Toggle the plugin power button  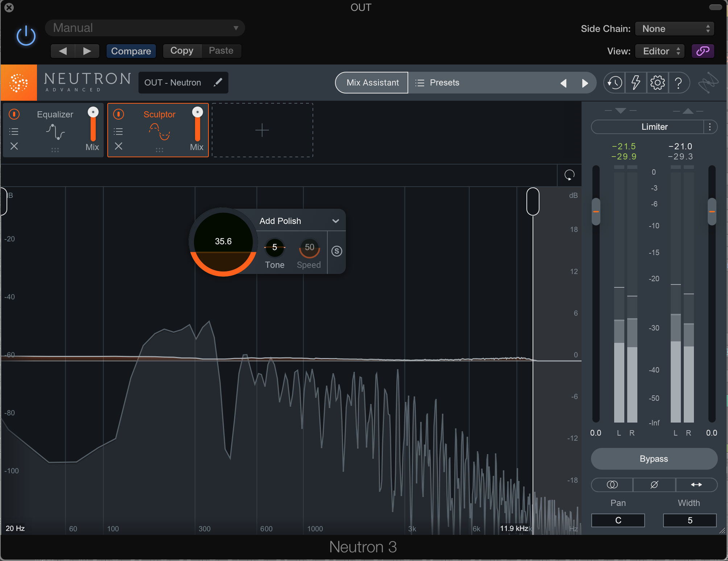[x=26, y=36]
